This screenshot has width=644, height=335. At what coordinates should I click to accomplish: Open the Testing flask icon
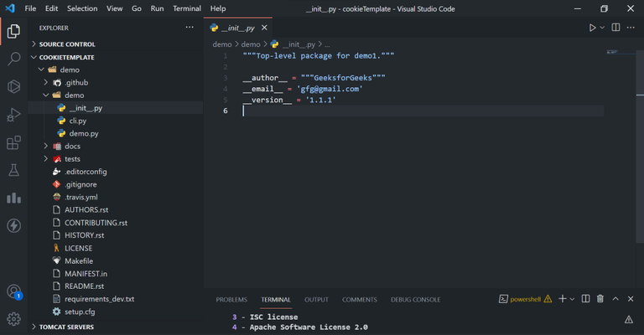(x=13, y=170)
